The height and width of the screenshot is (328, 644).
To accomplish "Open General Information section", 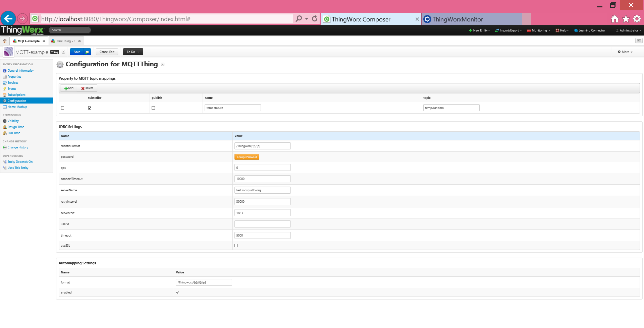I will click(x=21, y=71).
